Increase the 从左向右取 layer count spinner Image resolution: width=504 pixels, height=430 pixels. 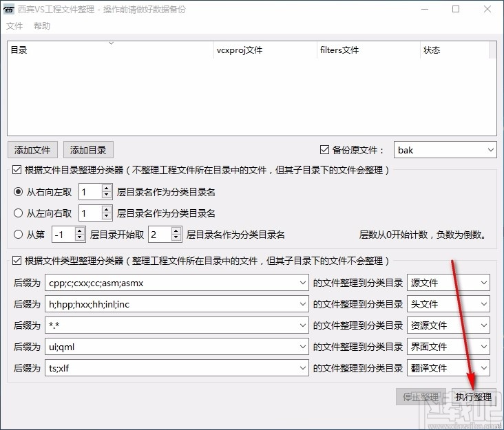coord(107,210)
